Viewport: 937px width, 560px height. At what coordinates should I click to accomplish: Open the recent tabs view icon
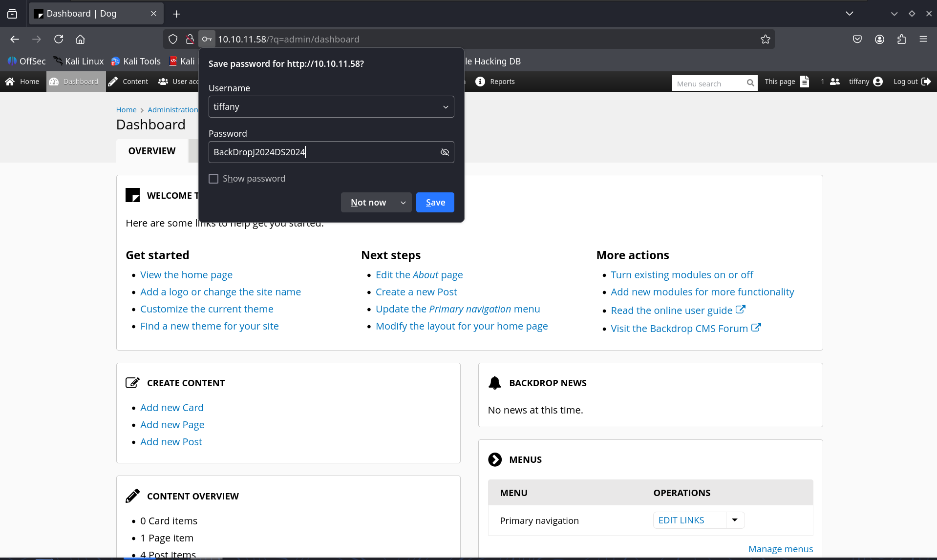click(x=12, y=14)
